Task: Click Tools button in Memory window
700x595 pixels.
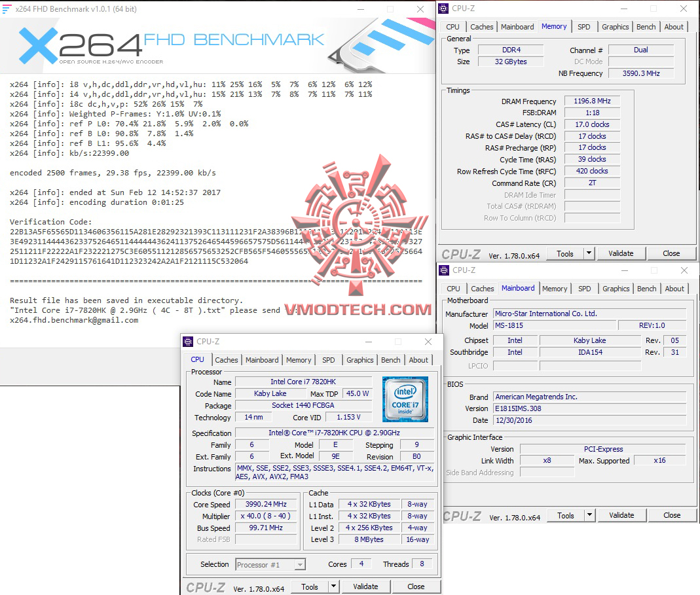Action: tap(564, 253)
